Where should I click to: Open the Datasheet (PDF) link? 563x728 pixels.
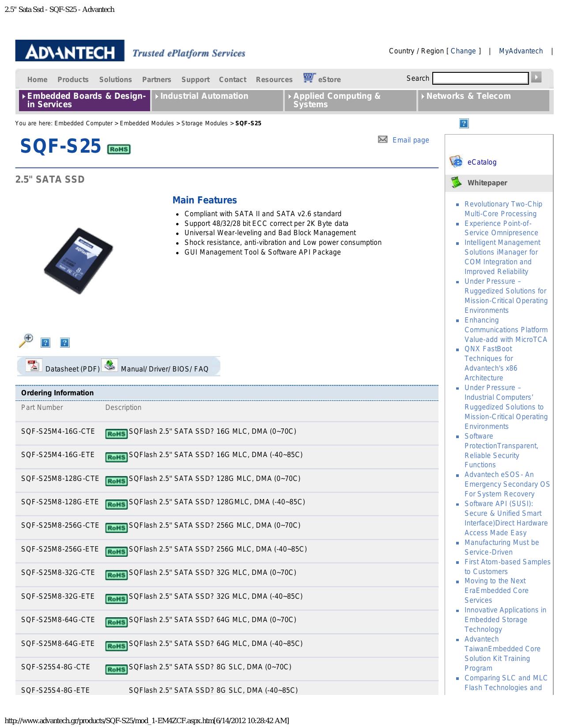tap(72, 369)
